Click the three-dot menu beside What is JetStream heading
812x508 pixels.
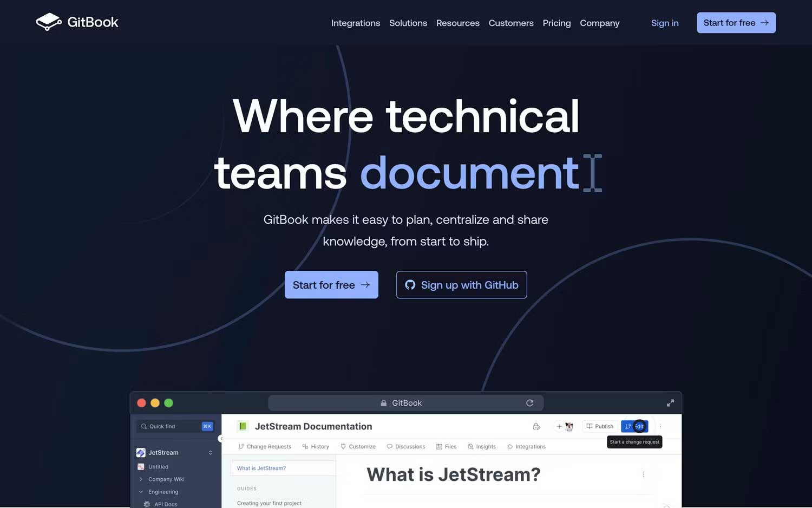click(x=644, y=474)
